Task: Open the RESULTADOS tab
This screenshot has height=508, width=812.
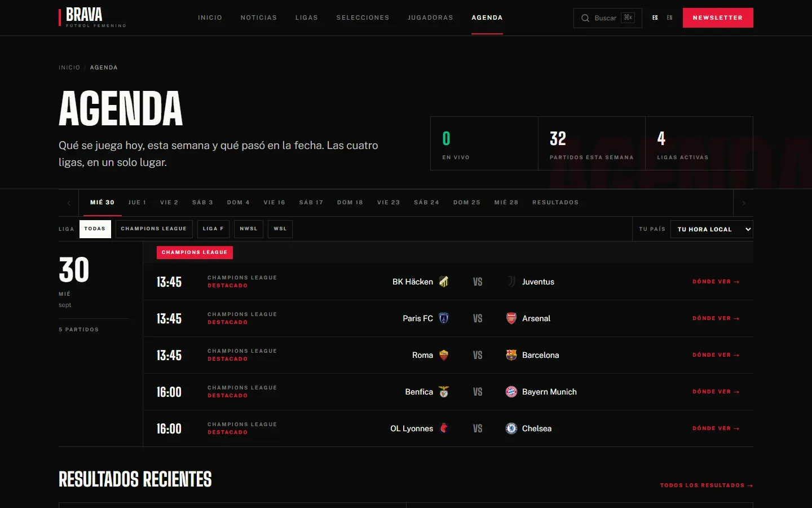Action: (x=555, y=203)
